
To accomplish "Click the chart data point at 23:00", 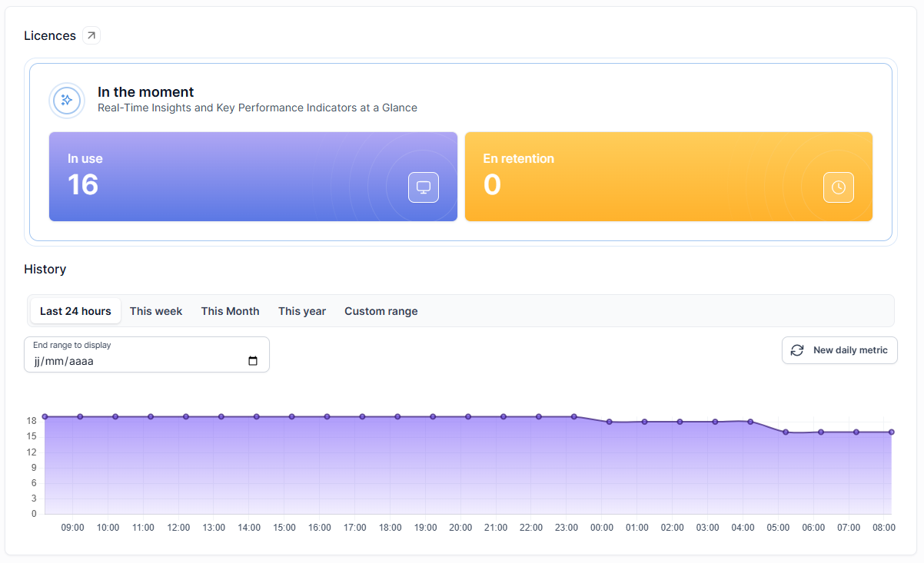I will (x=574, y=417).
